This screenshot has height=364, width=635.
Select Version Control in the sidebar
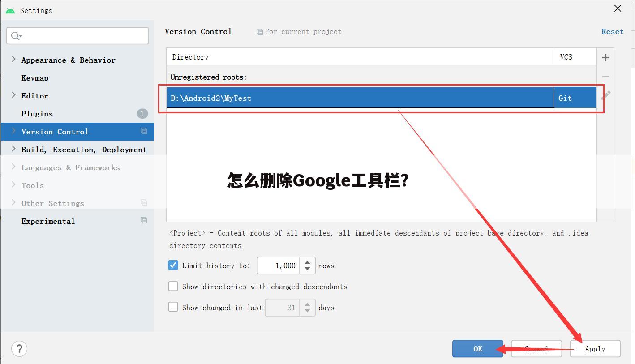click(77, 132)
